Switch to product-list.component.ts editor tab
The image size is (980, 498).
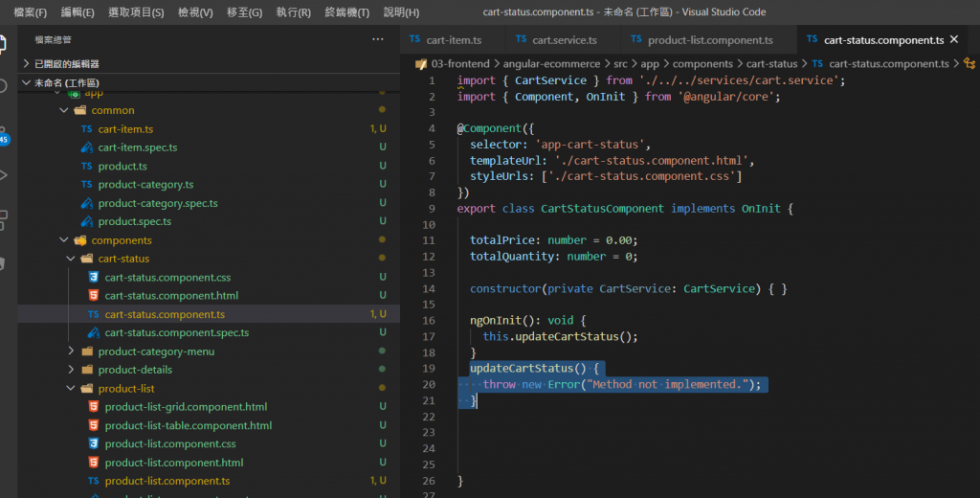[x=709, y=40]
